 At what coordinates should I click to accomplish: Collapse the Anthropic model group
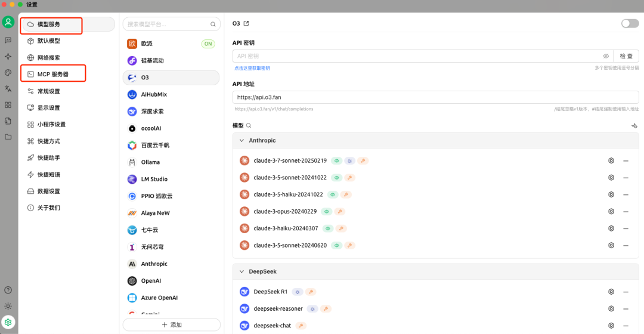coord(241,141)
